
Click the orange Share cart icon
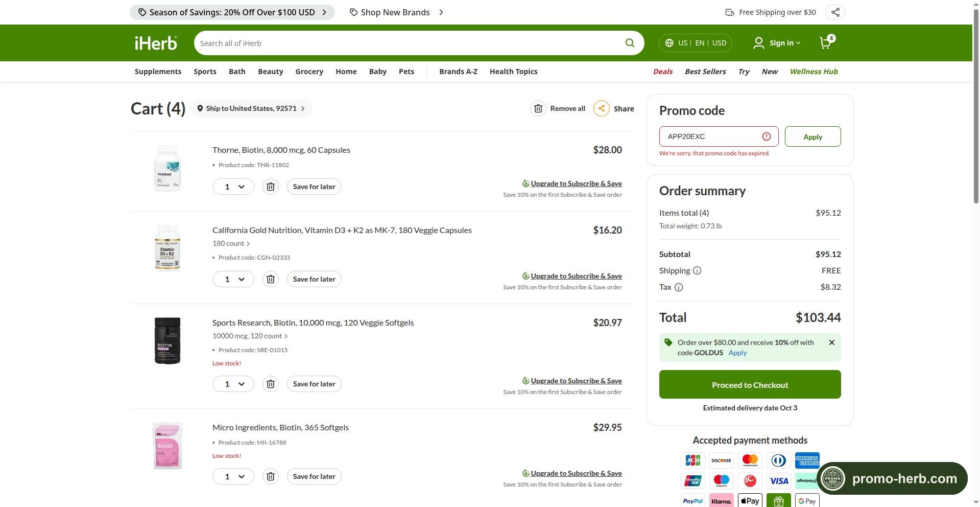click(602, 108)
